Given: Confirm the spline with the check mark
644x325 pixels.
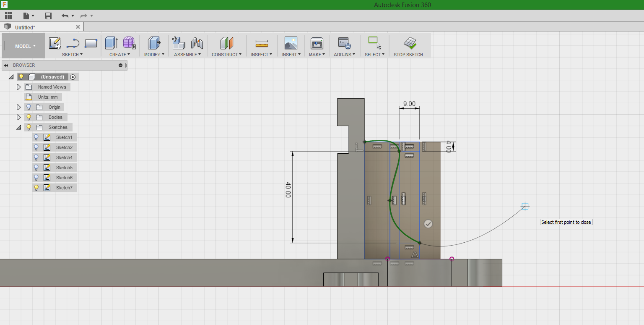Looking at the screenshot, I should pyautogui.click(x=428, y=224).
